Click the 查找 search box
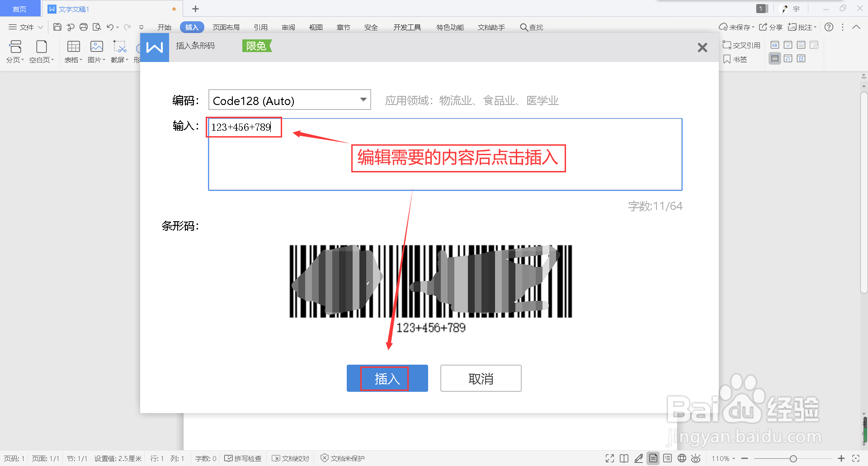Screen dimensions: 868x466 pyautogui.click(x=532, y=27)
